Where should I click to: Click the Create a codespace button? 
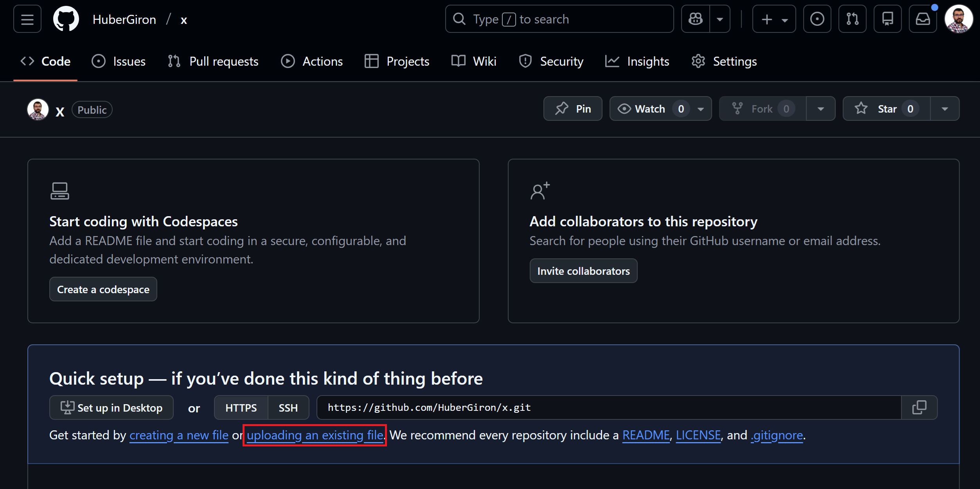(103, 289)
